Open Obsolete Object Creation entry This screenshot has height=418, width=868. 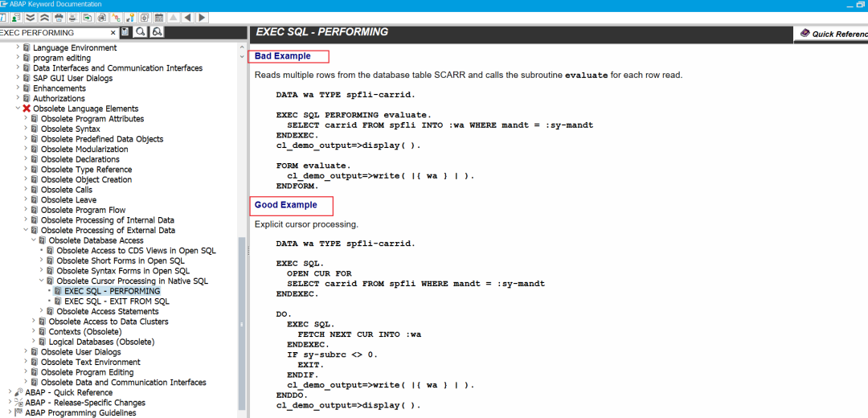pyautogui.click(x=86, y=179)
